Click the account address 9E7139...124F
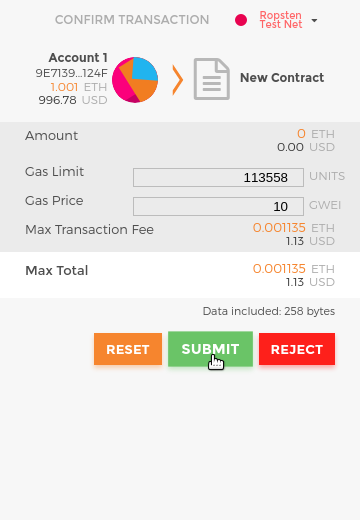This screenshot has width=360, height=520. 72,73
